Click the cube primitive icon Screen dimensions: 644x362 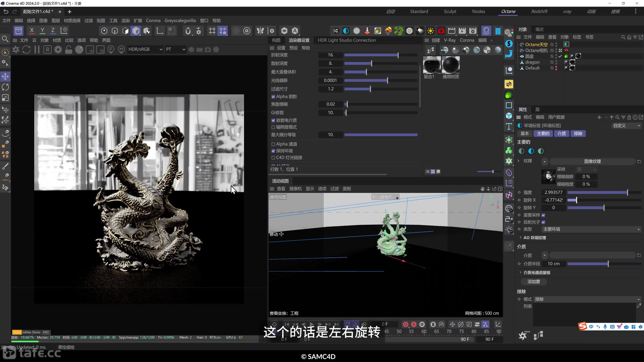[x=509, y=116]
